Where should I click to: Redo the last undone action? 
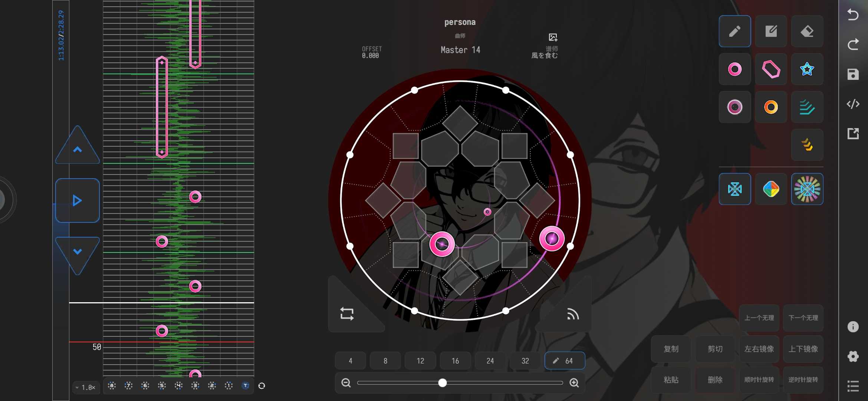click(853, 45)
